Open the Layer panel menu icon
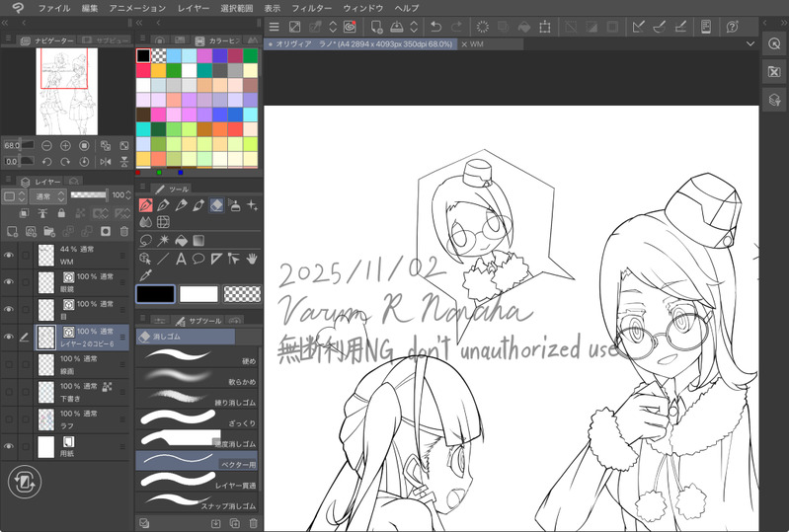This screenshot has width=789, height=532. (9, 180)
